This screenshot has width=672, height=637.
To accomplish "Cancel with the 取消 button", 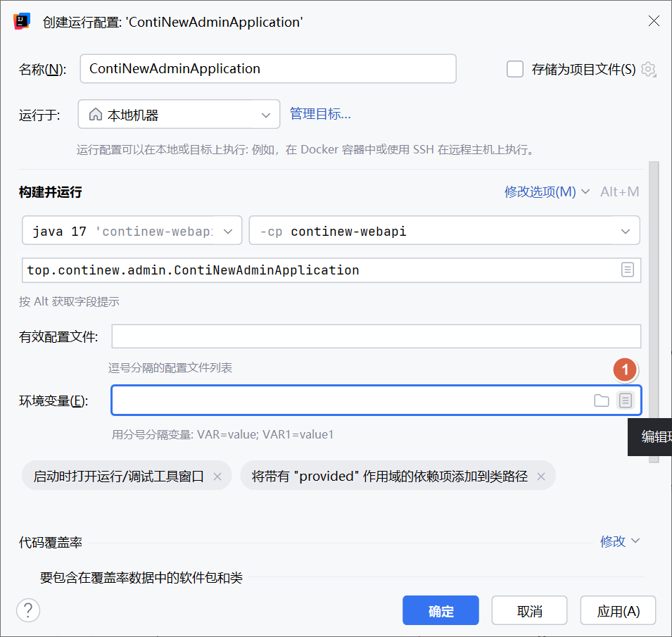I will (529, 610).
